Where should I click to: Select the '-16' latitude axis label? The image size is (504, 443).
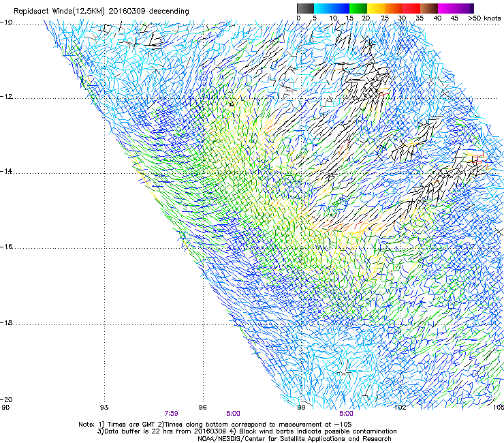tap(6, 247)
